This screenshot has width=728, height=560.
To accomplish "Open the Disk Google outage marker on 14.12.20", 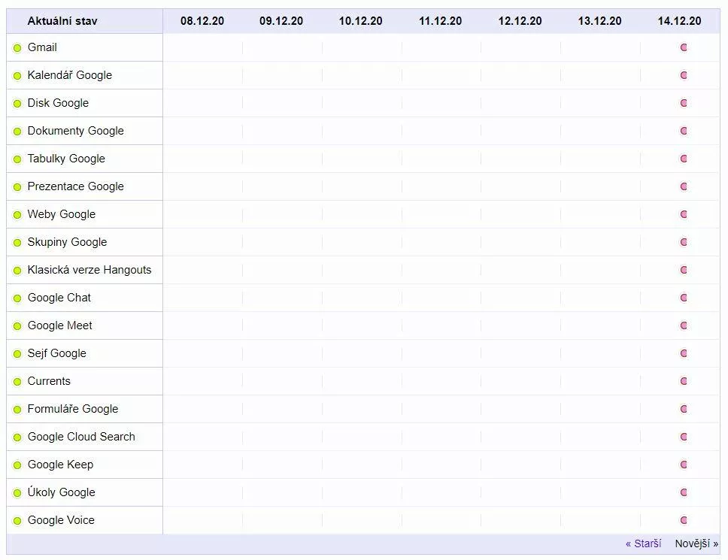I will [684, 103].
